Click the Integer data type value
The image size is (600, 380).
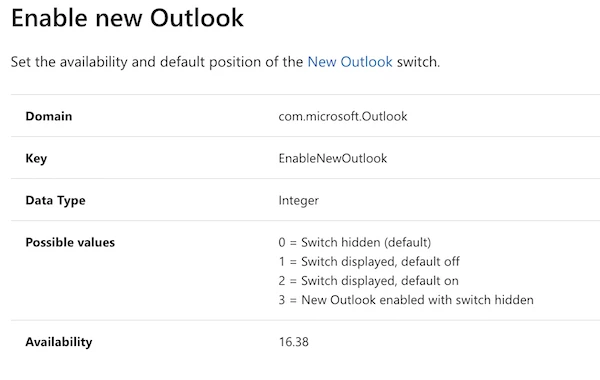pos(298,201)
